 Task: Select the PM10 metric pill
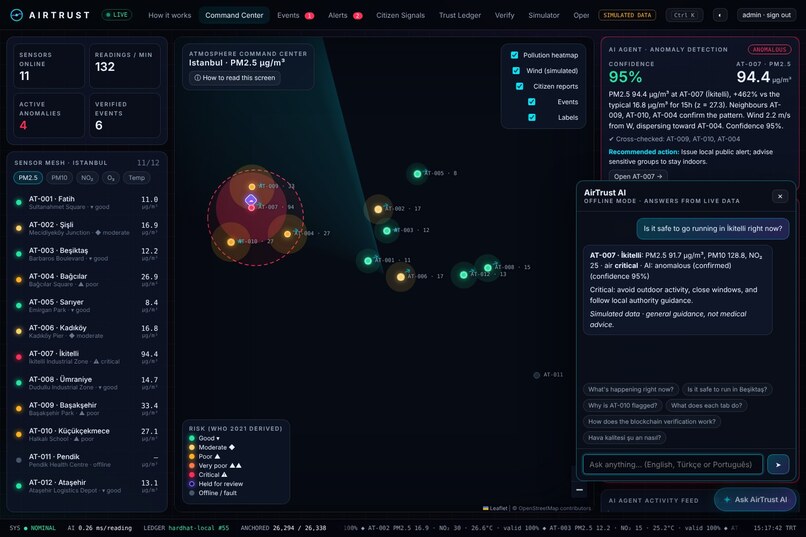click(59, 178)
